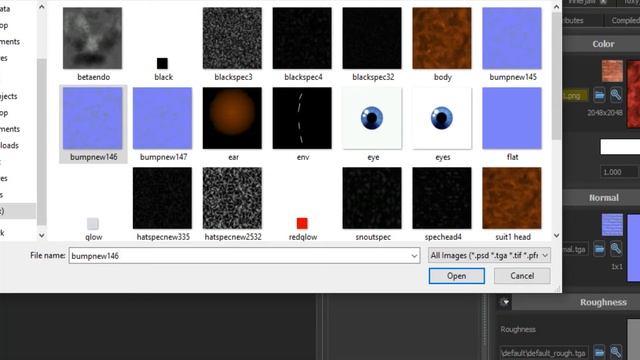640x360 pixels.
Task: Open the All Images file type dropdown
Action: click(489, 256)
